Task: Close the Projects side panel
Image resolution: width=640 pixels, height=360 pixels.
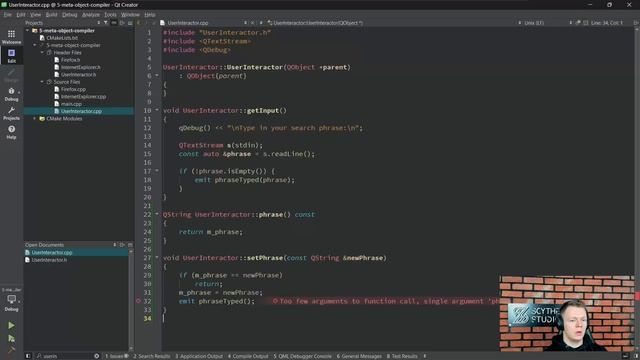Action: (x=130, y=23)
